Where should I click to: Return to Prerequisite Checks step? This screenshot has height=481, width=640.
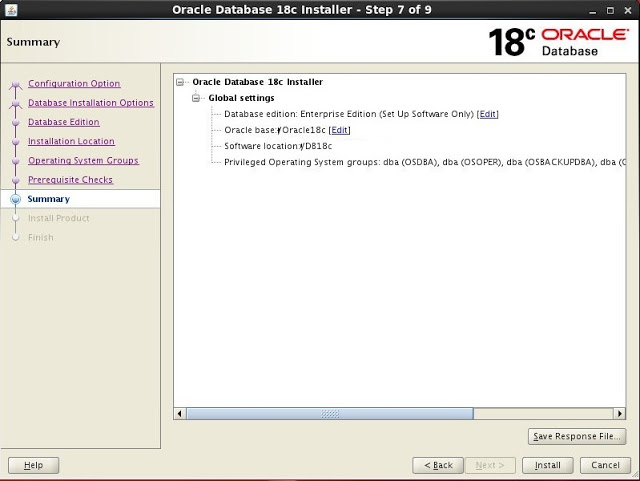(70, 180)
